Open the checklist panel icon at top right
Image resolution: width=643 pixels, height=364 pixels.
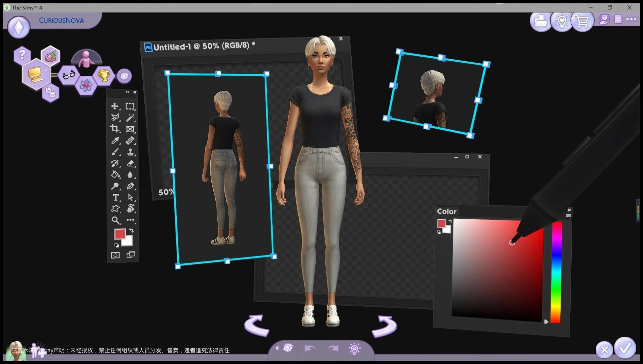pyautogui.click(x=618, y=19)
